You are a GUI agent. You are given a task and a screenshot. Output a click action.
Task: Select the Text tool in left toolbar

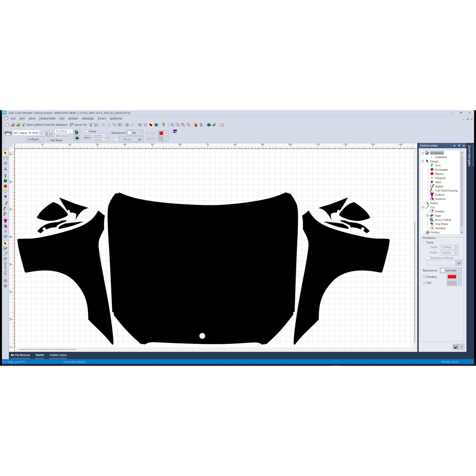click(x=5, y=176)
